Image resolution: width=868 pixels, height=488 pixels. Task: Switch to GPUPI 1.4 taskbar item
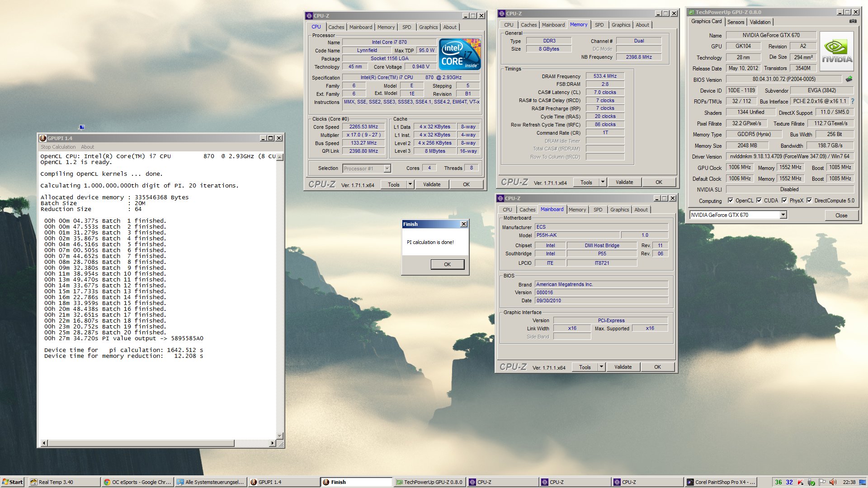[x=284, y=482]
